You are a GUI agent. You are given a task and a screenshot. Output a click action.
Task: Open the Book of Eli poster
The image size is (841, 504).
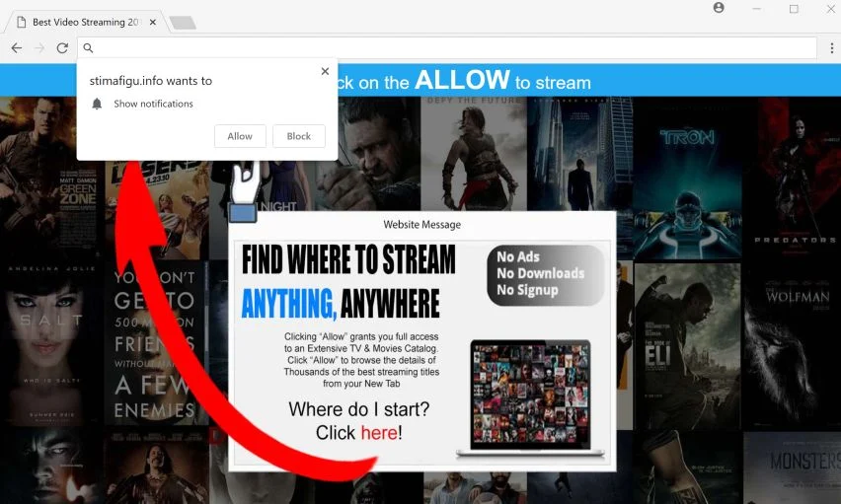pos(688,346)
